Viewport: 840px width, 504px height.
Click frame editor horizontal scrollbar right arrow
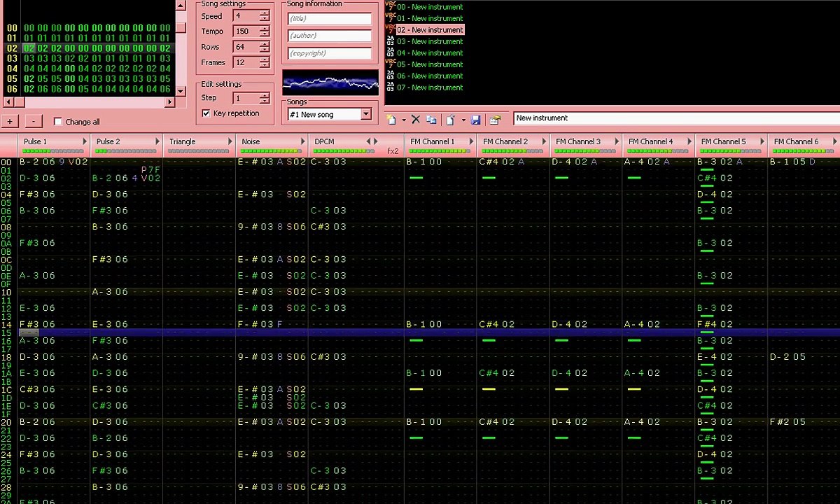tap(170, 103)
